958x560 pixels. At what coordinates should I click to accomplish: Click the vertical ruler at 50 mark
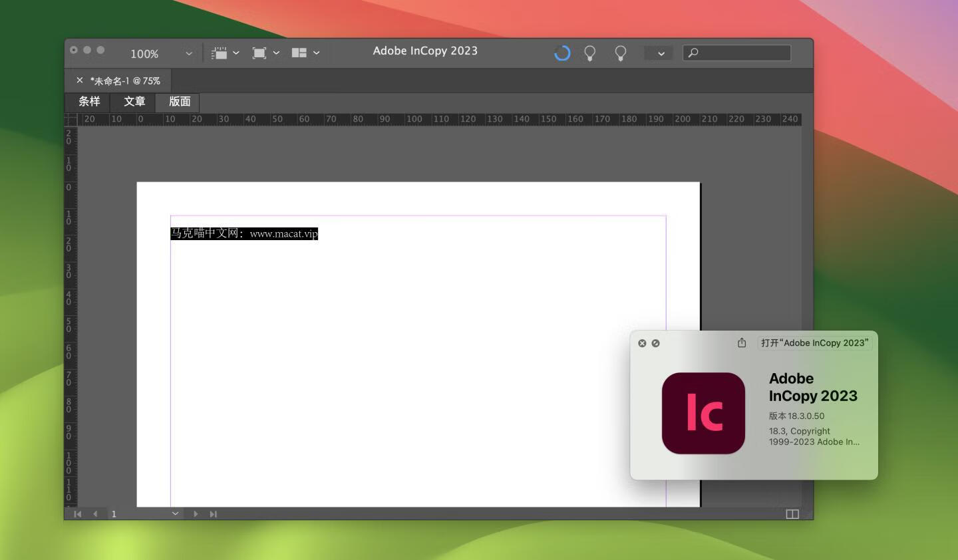coord(69,325)
